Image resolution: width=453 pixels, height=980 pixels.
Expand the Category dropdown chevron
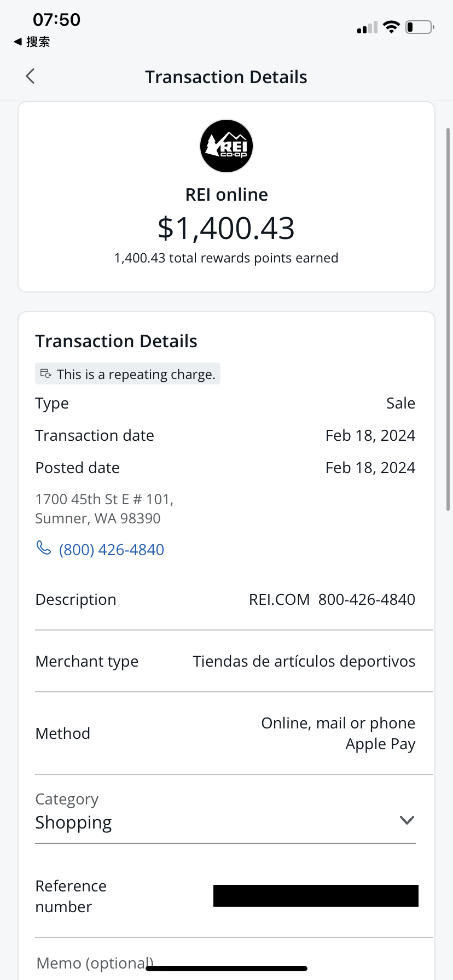click(x=406, y=820)
